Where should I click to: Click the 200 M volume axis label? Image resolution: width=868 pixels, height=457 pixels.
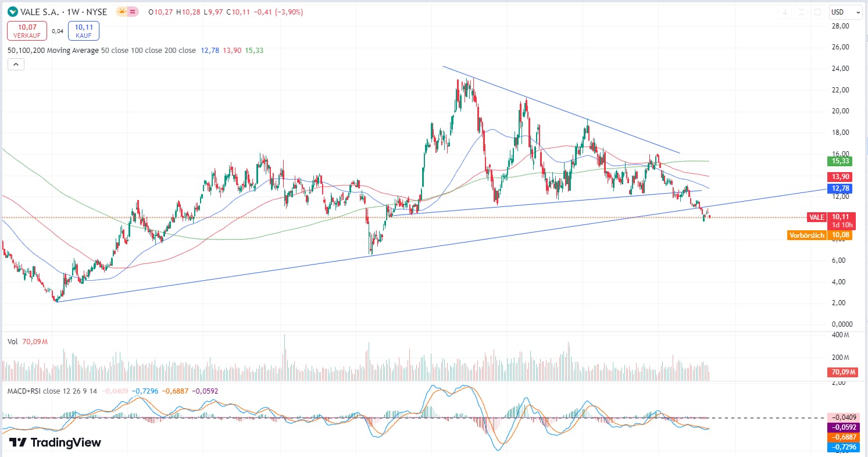(840, 358)
